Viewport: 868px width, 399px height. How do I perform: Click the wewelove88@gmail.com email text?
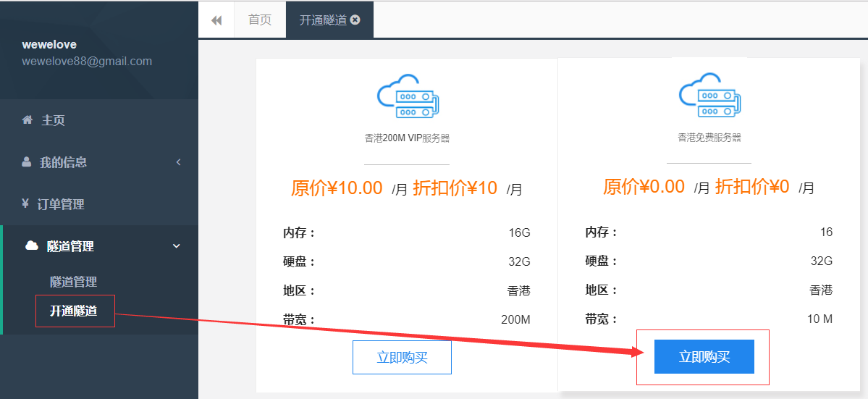tap(87, 62)
